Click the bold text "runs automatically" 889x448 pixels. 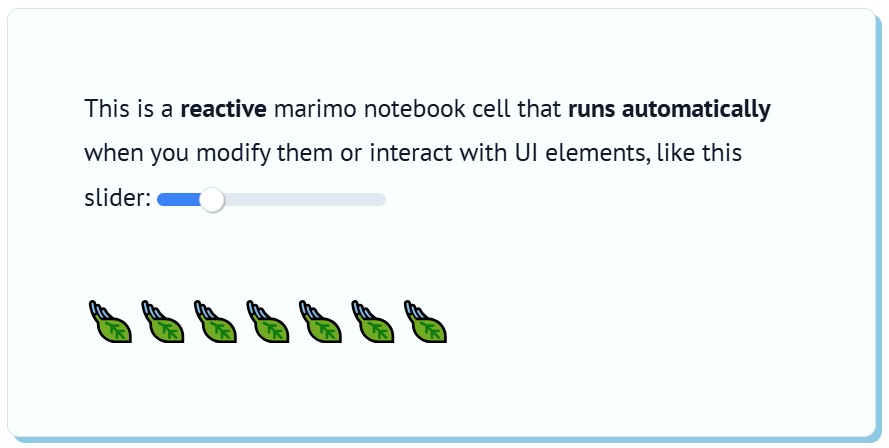coord(669,109)
